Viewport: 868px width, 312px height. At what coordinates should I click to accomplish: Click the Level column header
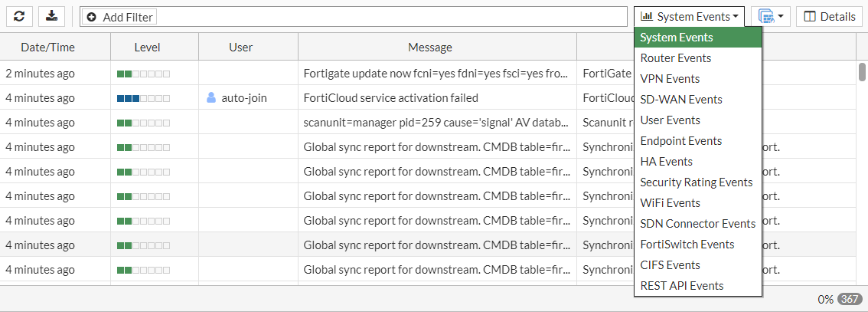pyautogui.click(x=147, y=47)
